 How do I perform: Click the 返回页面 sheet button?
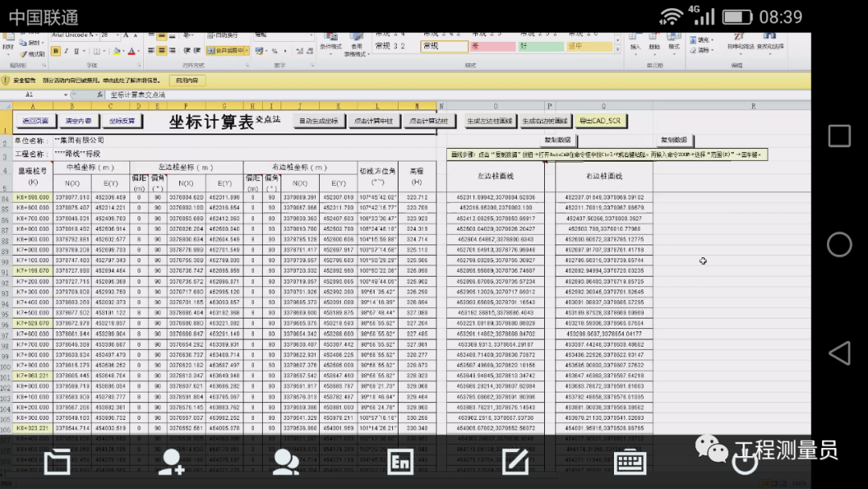[35, 121]
